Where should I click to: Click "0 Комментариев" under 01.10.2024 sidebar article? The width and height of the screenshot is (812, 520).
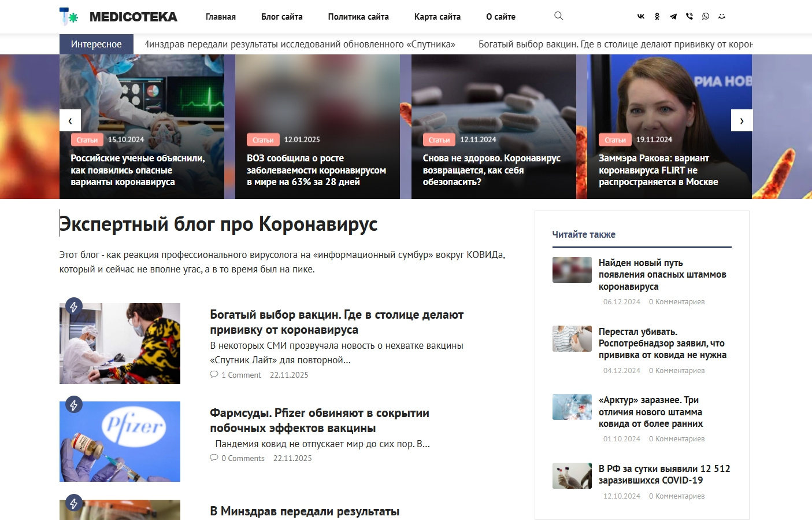677,439
